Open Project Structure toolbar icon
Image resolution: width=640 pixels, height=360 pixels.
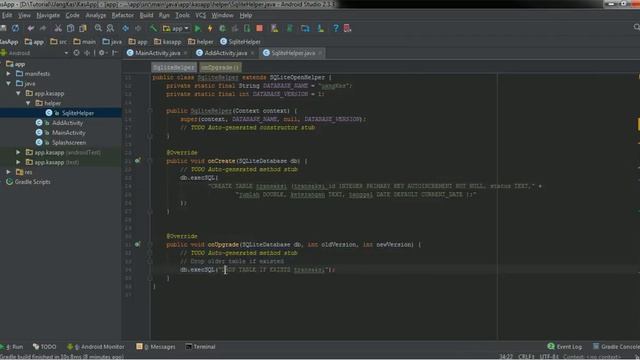(305, 28)
